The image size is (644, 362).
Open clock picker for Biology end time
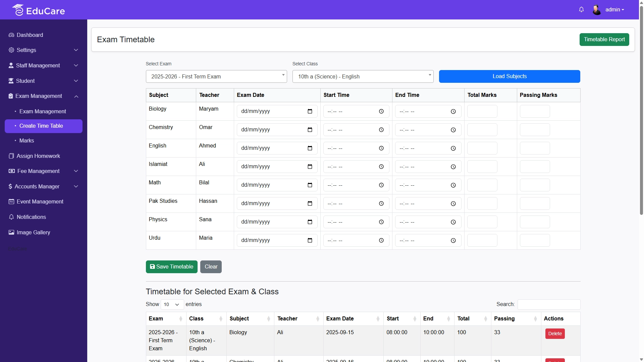pyautogui.click(x=453, y=111)
